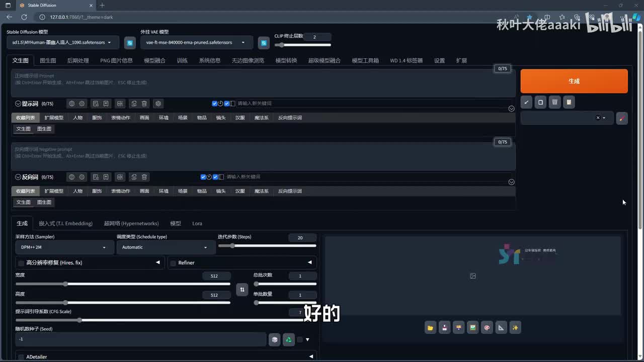Open the Automatic schedule type dropdown

(166, 247)
